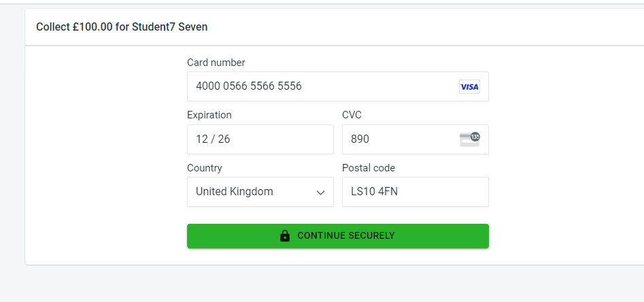Click the Visa card brand icon
Viewport: 644px width, 302px height.
click(x=469, y=87)
